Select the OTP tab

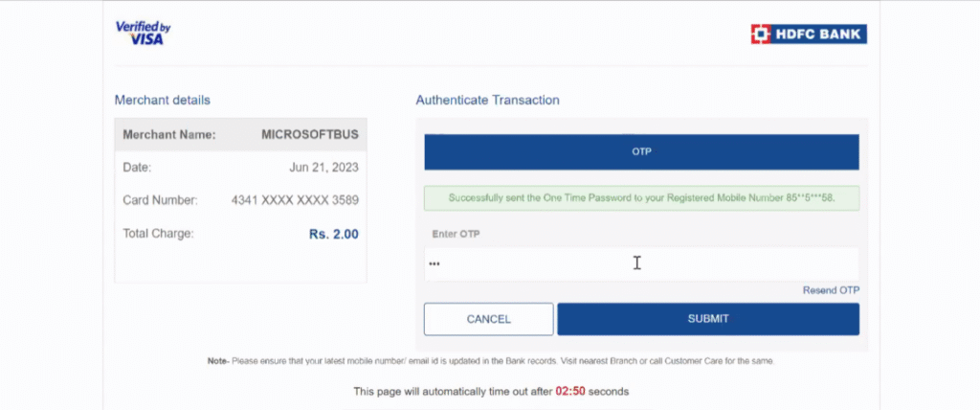[641, 152]
